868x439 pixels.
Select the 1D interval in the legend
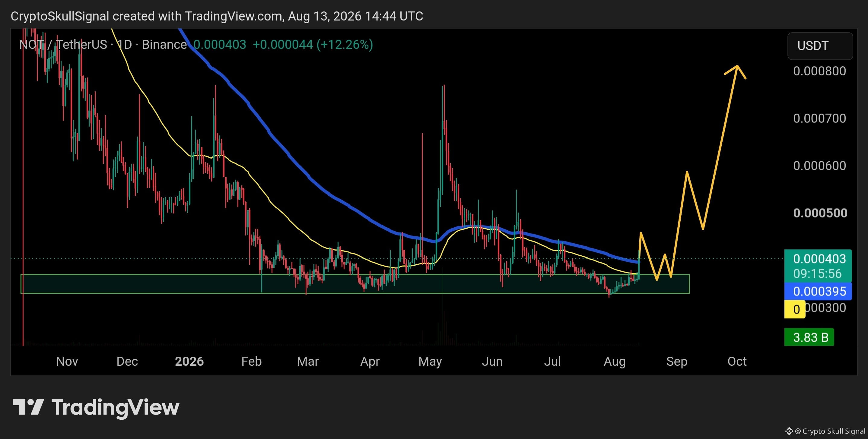(x=124, y=44)
